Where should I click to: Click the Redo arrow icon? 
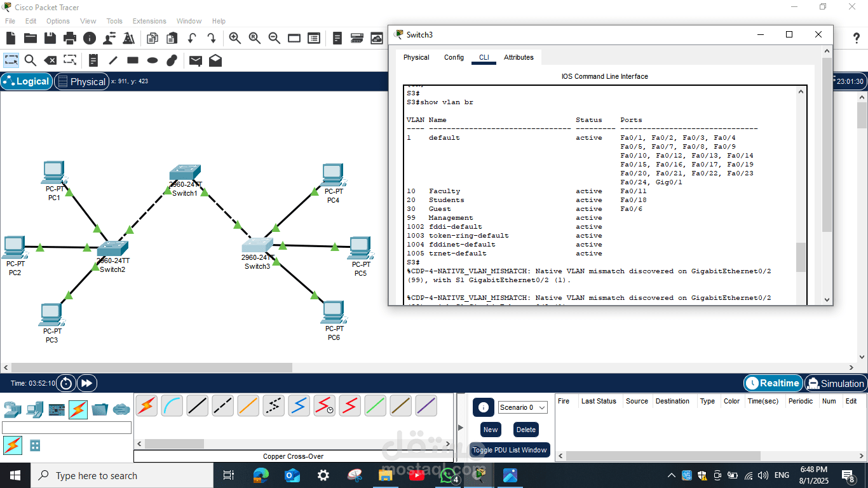211,38
